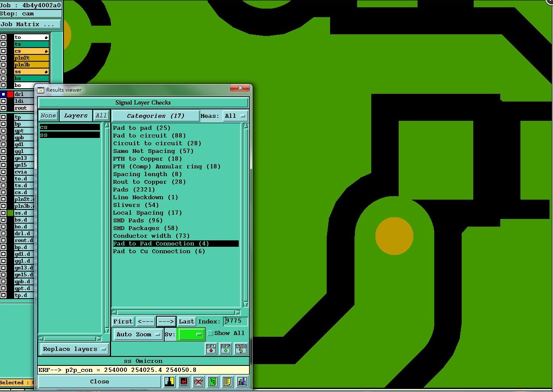Click the Signal Layer Checks header

coord(143,102)
